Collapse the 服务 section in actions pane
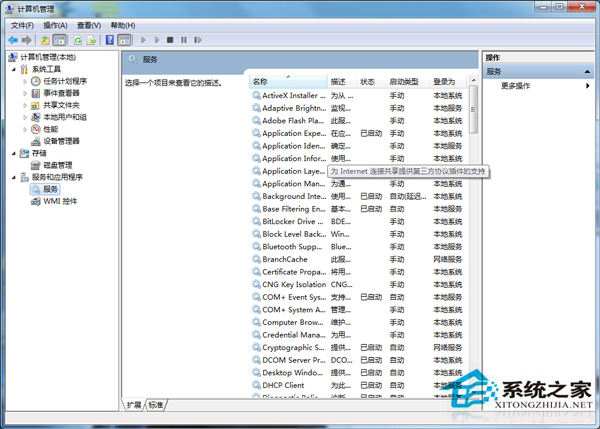The image size is (600, 429). click(x=587, y=72)
